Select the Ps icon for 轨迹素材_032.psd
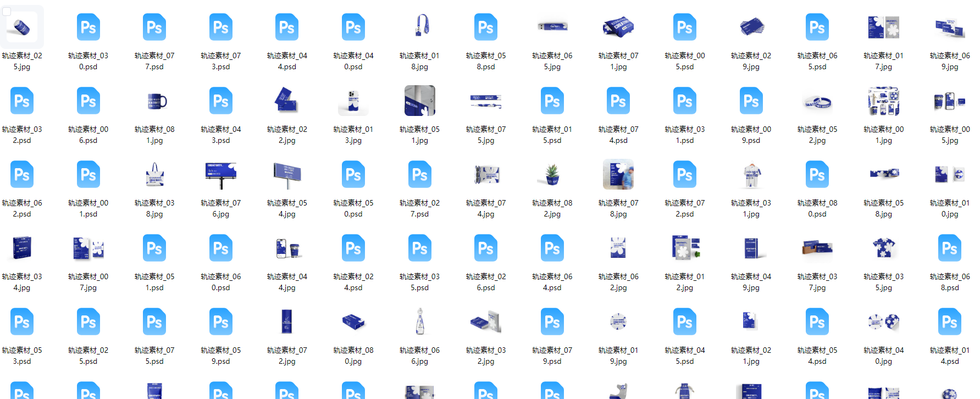Screen dimensions: 980x399 tap(22, 101)
